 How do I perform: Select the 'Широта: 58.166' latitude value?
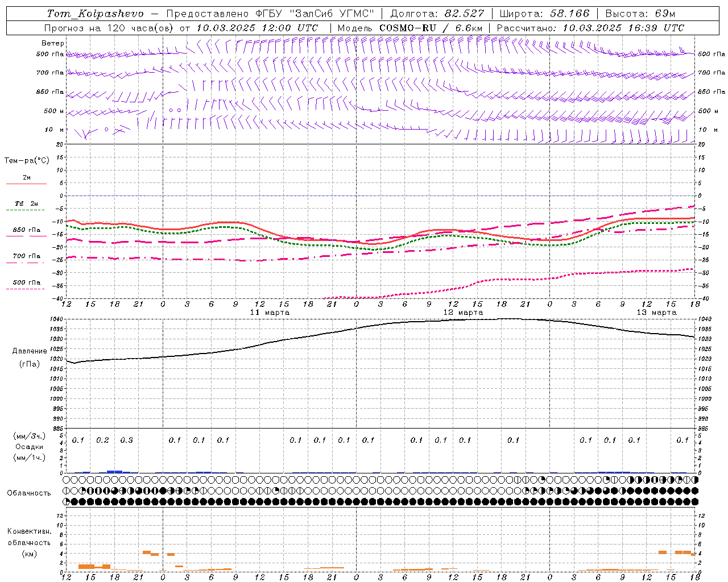pos(545,14)
